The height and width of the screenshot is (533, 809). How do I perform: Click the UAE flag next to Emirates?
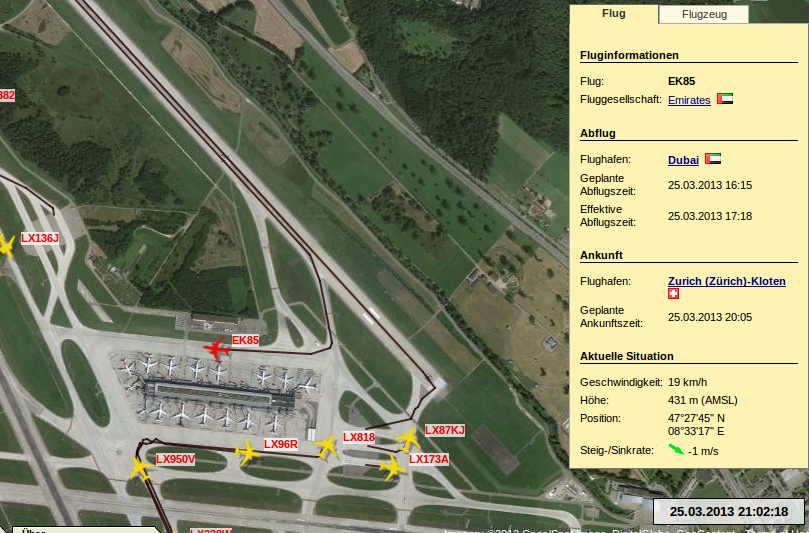725,100
